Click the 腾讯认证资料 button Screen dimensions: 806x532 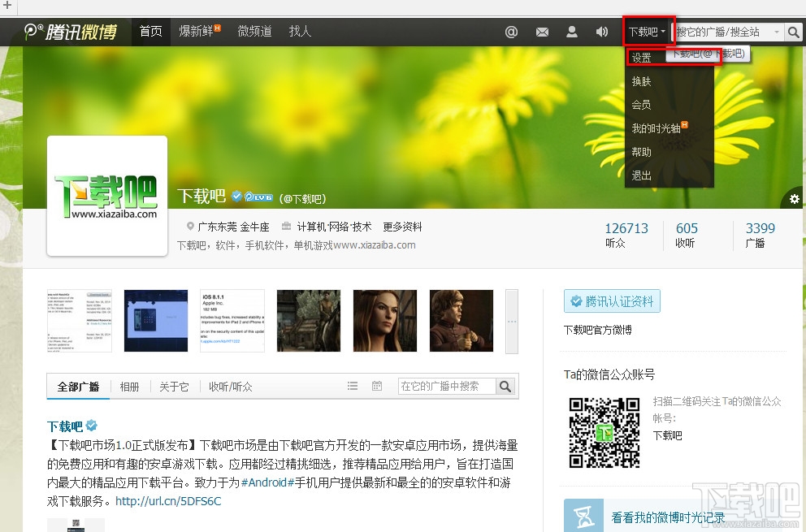coord(612,301)
